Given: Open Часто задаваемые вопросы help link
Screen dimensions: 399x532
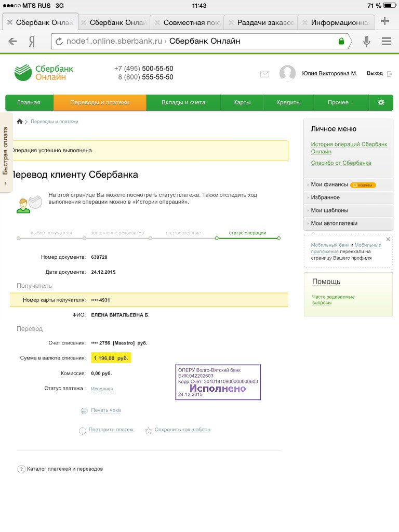Looking at the screenshot, I should point(333,300).
